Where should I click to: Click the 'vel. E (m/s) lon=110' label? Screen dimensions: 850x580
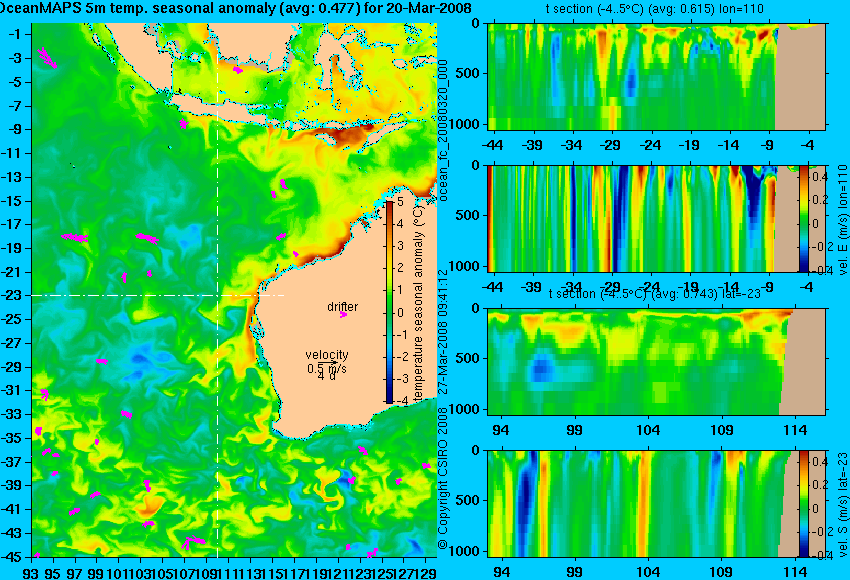point(843,220)
